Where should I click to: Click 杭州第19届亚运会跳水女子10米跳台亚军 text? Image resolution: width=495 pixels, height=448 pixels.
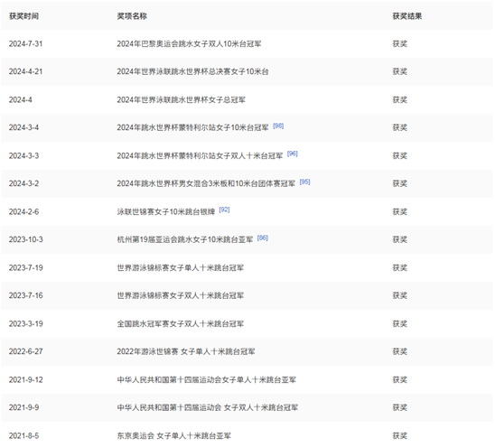tap(185, 239)
